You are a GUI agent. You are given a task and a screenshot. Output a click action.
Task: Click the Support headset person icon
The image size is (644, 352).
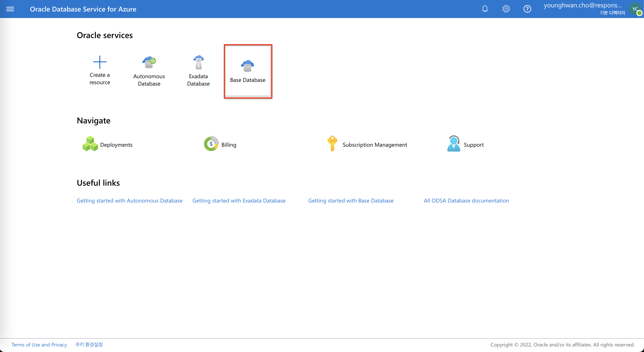pos(454,144)
